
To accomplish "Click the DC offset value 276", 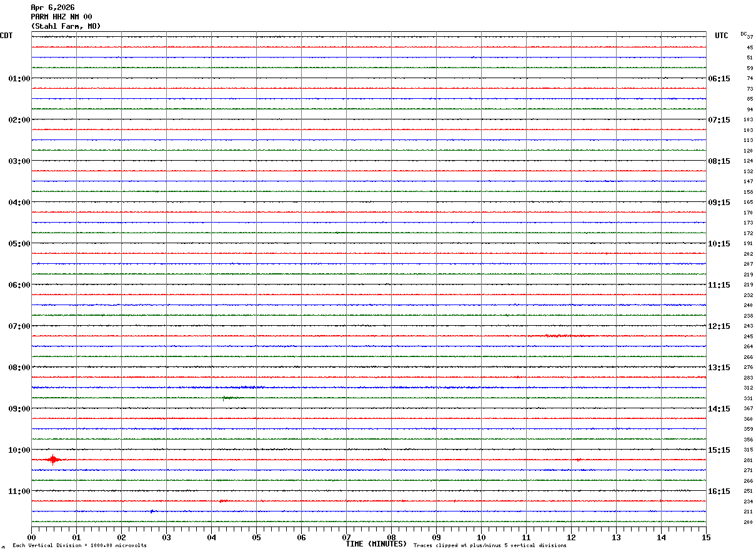I will tap(748, 368).
